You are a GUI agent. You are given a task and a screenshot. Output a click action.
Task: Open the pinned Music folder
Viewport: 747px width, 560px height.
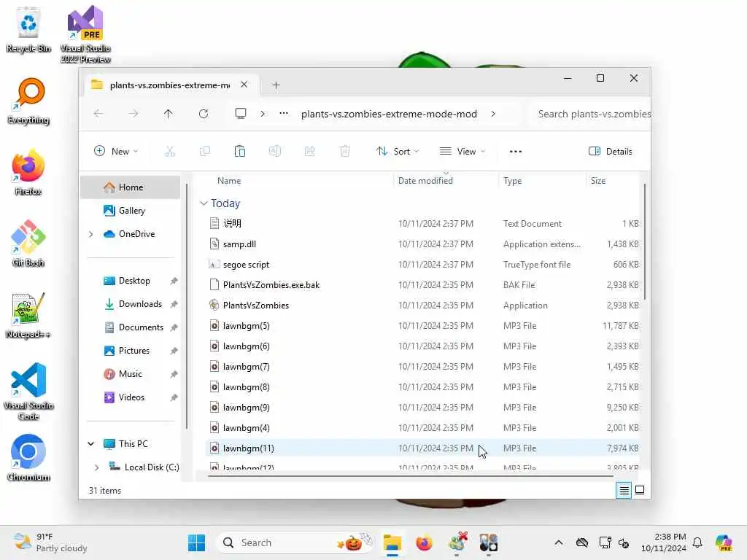pyautogui.click(x=130, y=374)
